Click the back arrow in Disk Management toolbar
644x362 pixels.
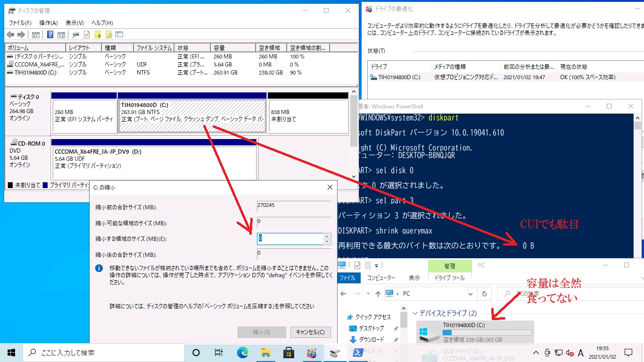click(10, 35)
